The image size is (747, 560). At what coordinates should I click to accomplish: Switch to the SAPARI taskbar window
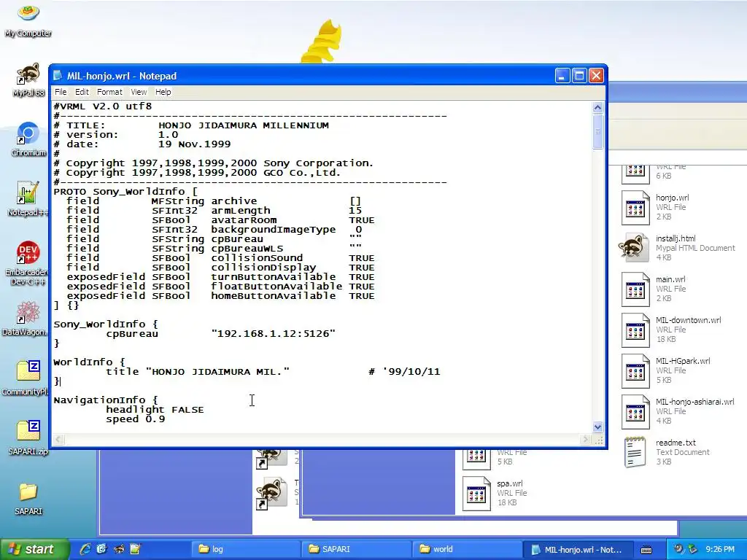355,549
